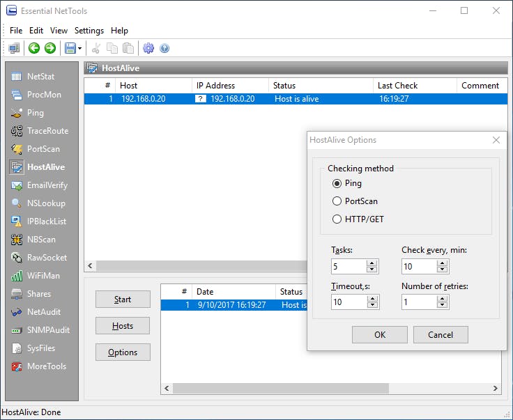
Task: Select the 192.168.0.20 host row
Action: [x=296, y=99]
